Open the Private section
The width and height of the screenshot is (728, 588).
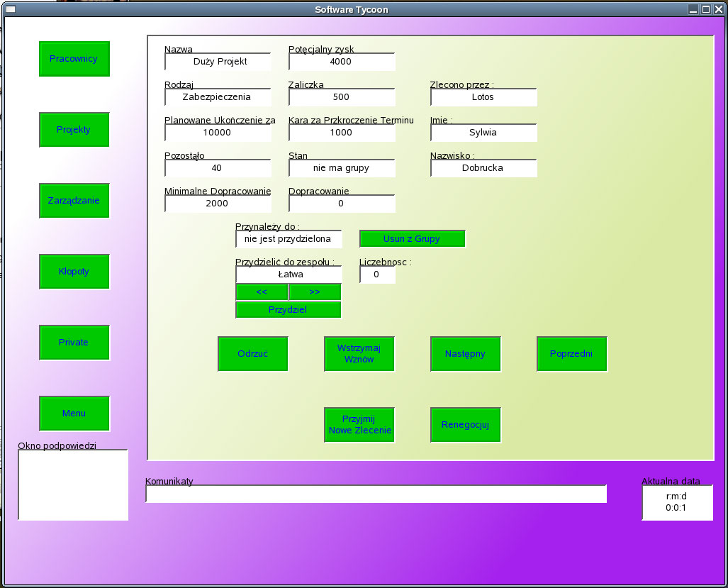click(74, 343)
